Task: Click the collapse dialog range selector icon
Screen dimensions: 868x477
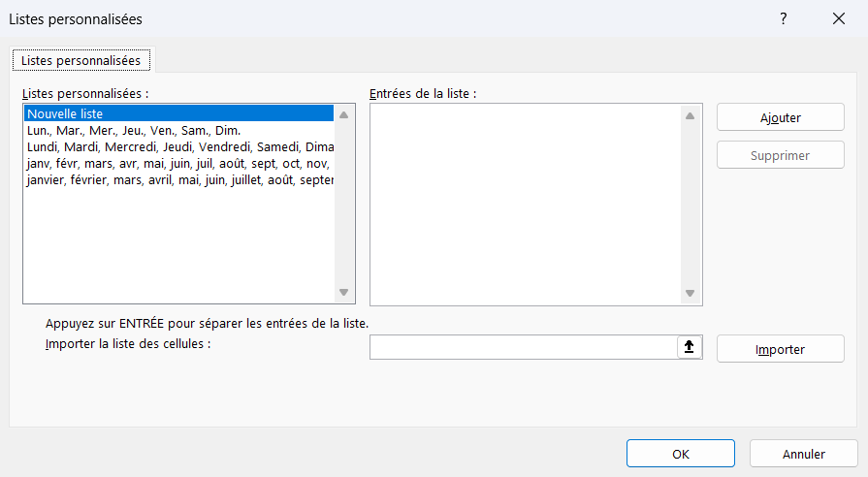Action: (x=690, y=347)
